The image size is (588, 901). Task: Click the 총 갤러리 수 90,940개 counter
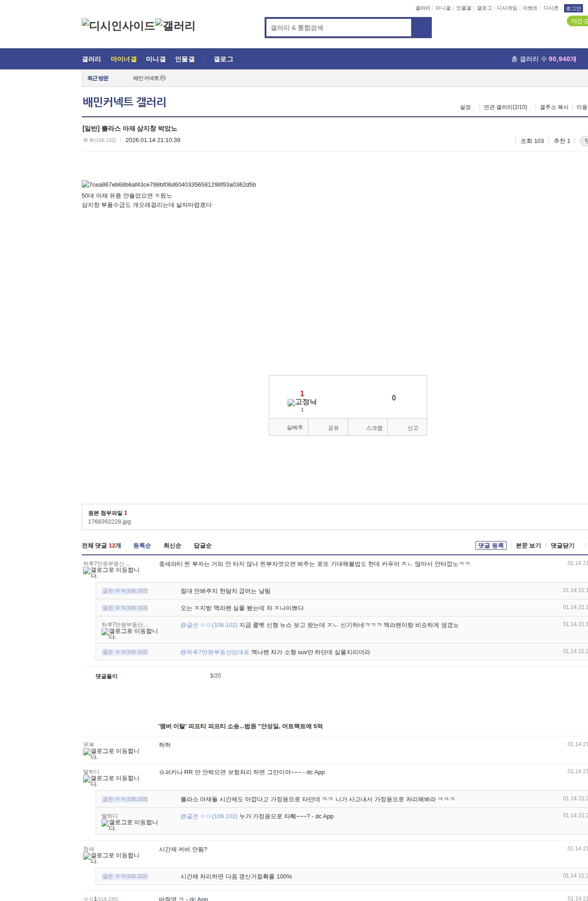[544, 59]
